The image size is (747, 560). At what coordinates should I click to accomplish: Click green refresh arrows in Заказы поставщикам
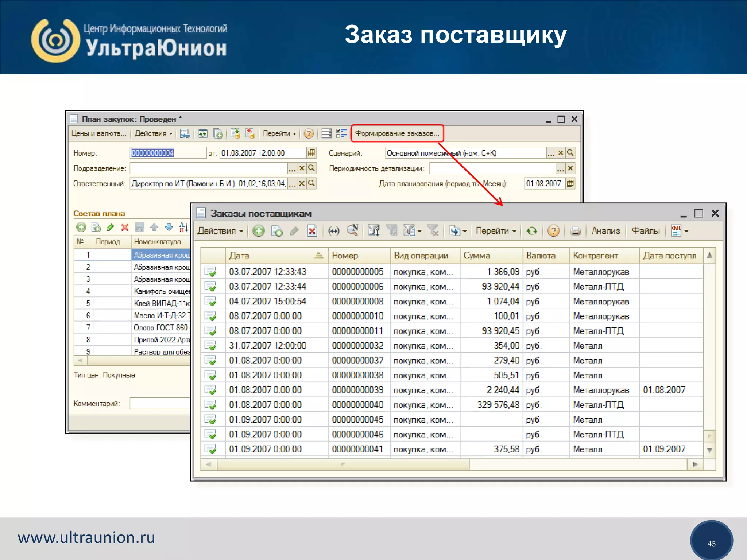532,231
